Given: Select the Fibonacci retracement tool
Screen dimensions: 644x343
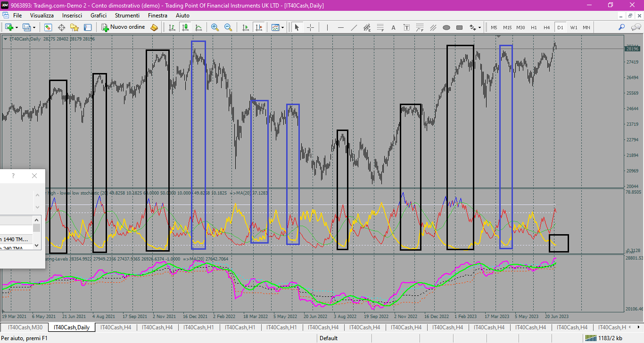Looking at the screenshot, I should click(x=380, y=27).
